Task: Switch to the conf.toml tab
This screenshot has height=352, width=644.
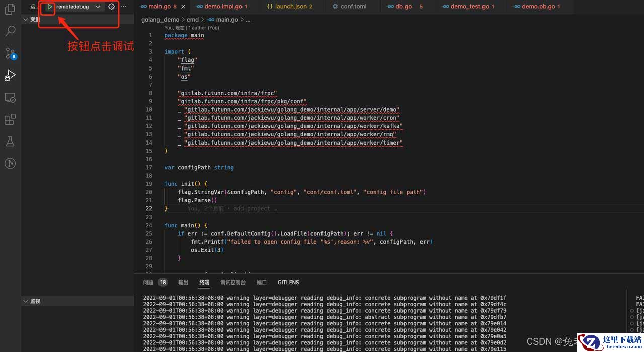Action: (349, 7)
